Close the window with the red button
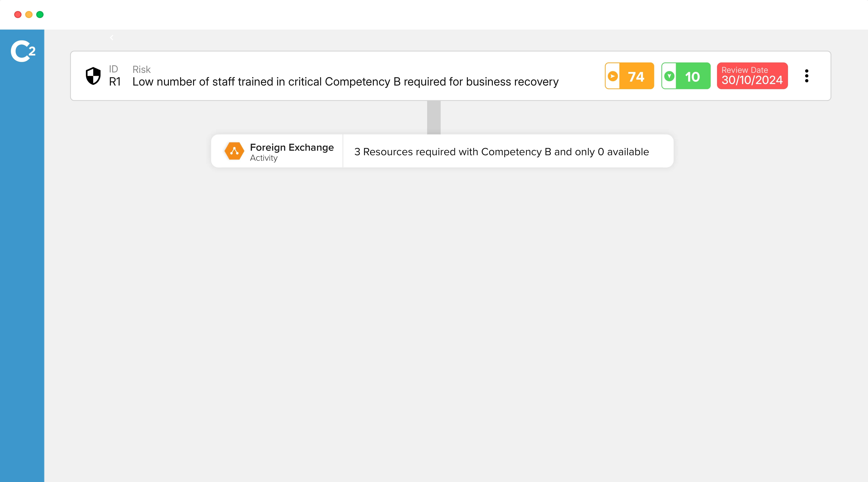Image resolution: width=868 pixels, height=482 pixels. click(18, 14)
